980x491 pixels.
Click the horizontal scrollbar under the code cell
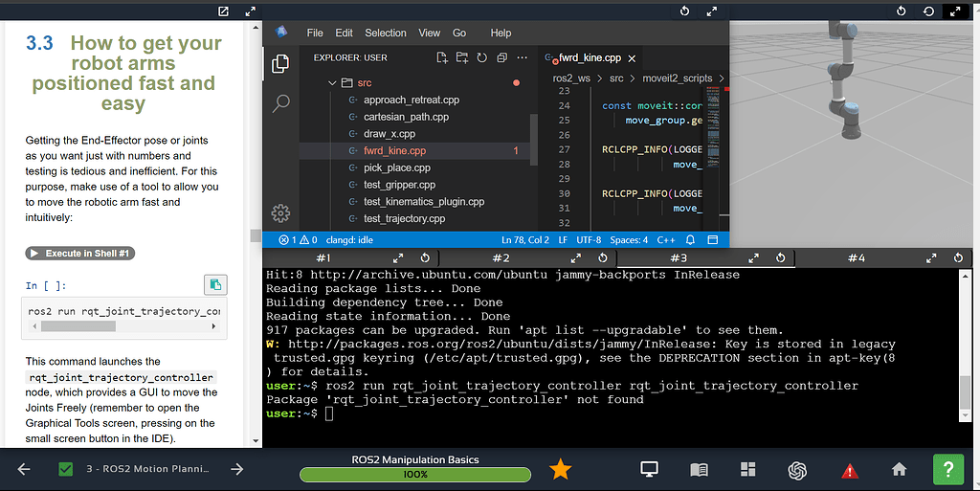(x=77, y=326)
